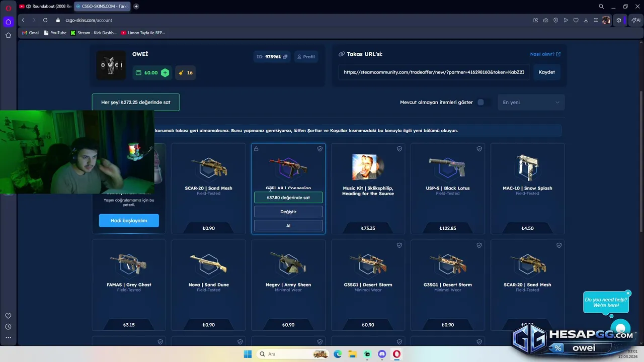Reload the page

pyautogui.click(x=45, y=20)
